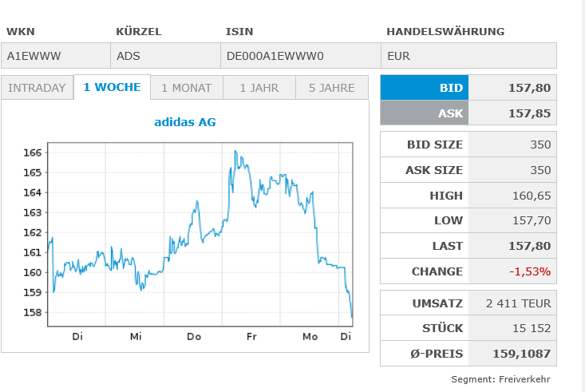Viewport: 585px width, 392px height.
Task: Click the LOW value 157,70
Action: (x=531, y=220)
